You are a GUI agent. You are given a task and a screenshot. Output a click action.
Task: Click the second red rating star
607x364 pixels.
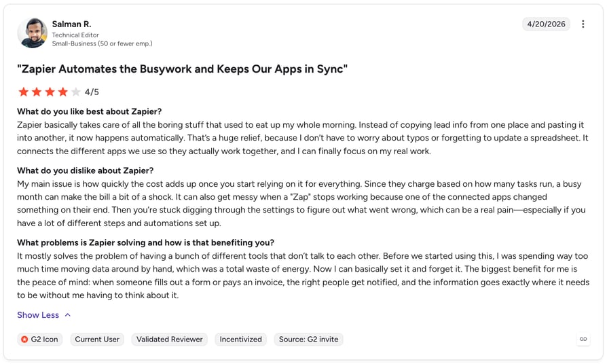point(37,92)
